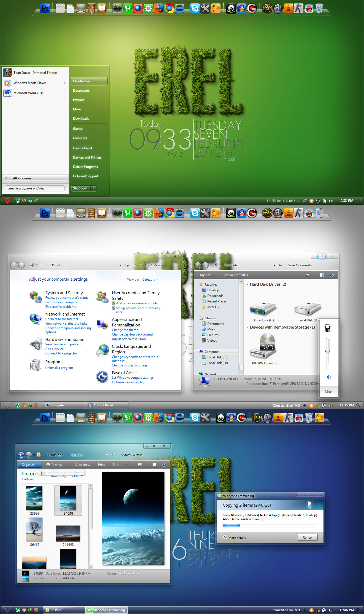Launch Internet Explorer from the white desktop dock

coord(180,213)
